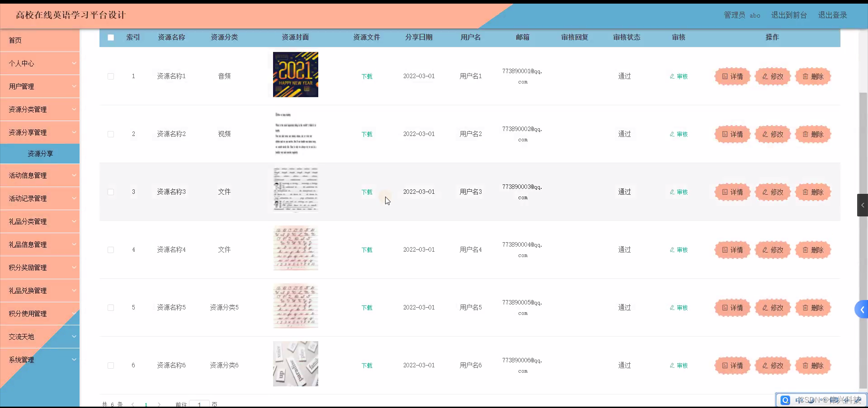Click 退出登录 in the top bar
868x408 pixels.
coord(832,15)
